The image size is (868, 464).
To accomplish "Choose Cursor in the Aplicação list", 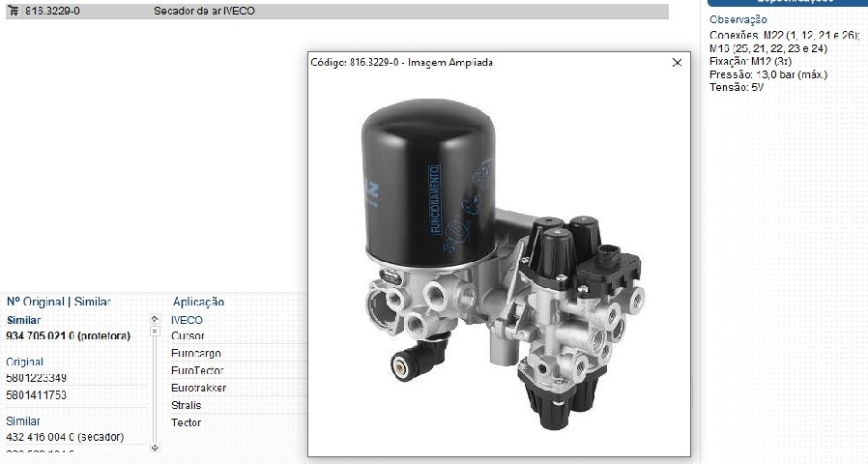I will click(188, 335).
